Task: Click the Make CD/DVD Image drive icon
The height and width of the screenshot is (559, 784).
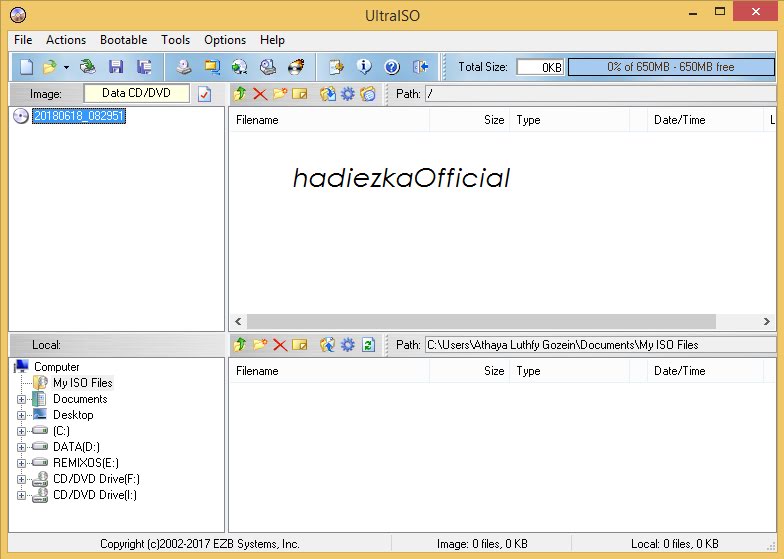Action: point(184,66)
